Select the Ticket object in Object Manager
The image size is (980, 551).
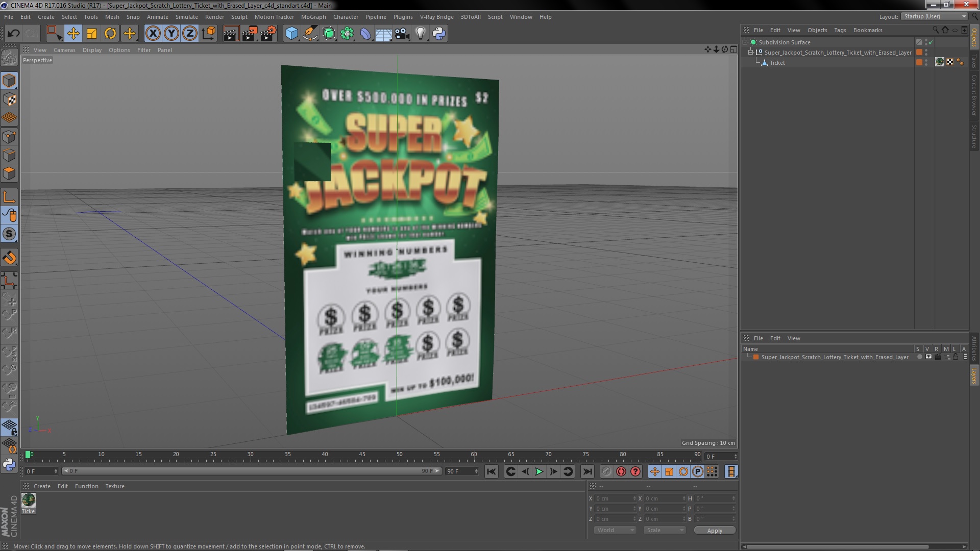[777, 63]
